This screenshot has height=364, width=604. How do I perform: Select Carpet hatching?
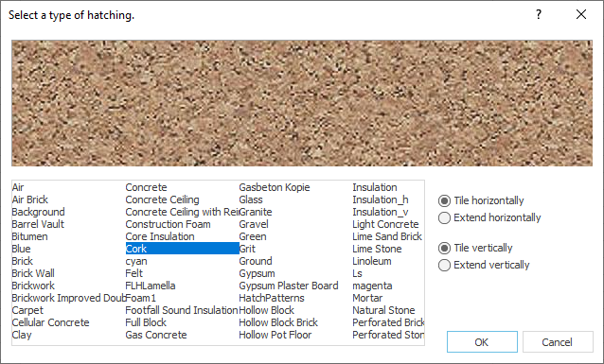(x=27, y=310)
